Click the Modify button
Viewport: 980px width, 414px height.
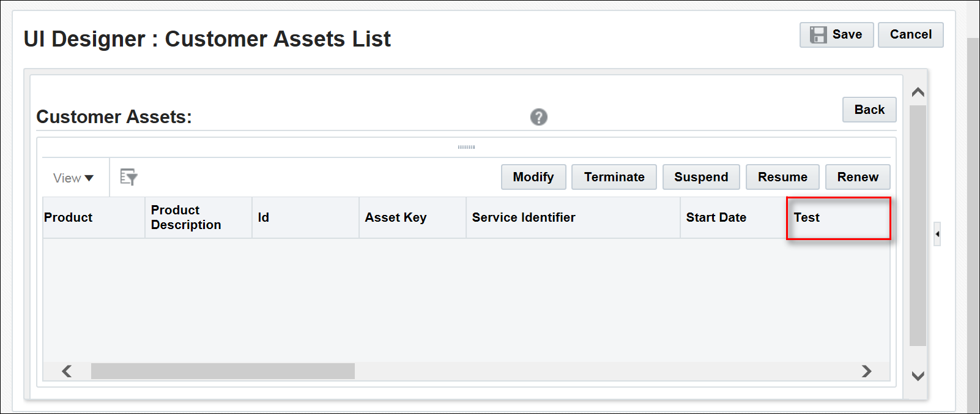pyautogui.click(x=533, y=177)
